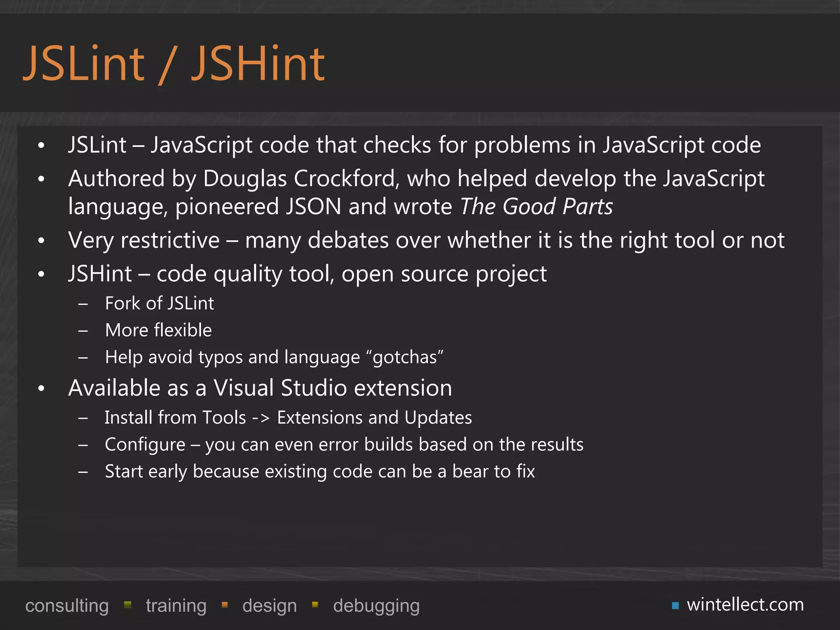Screen dimensions: 840x630
Task: Click the 'design' footer word
Action: [269, 606]
